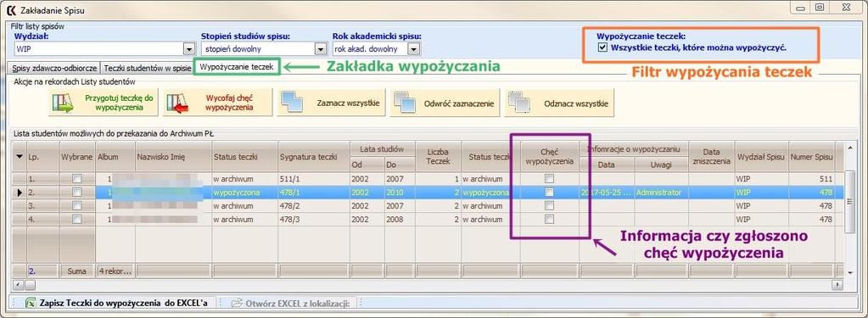Toggle Chęć wypożyczenia checkbox in row 1
This screenshot has width=868, height=318.
tap(549, 179)
